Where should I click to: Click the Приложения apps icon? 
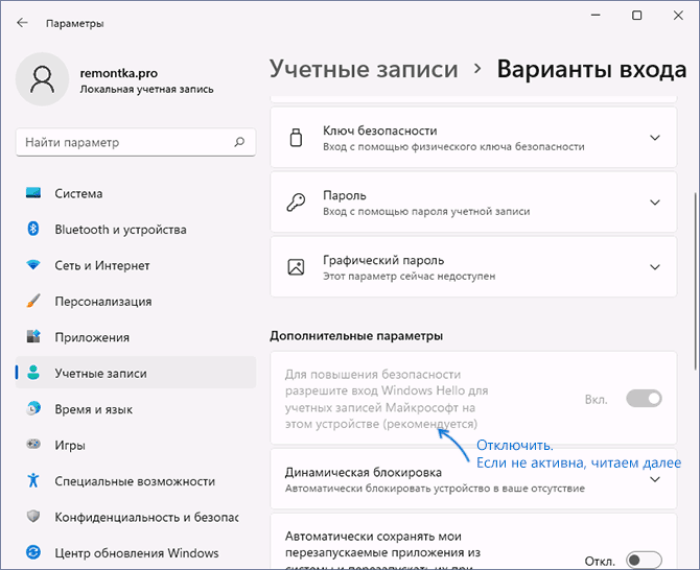tap(33, 337)
